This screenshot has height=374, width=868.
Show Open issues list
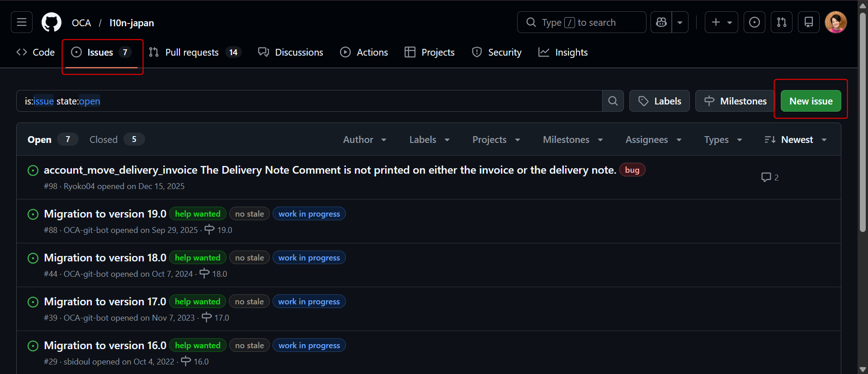pos(52,139)
